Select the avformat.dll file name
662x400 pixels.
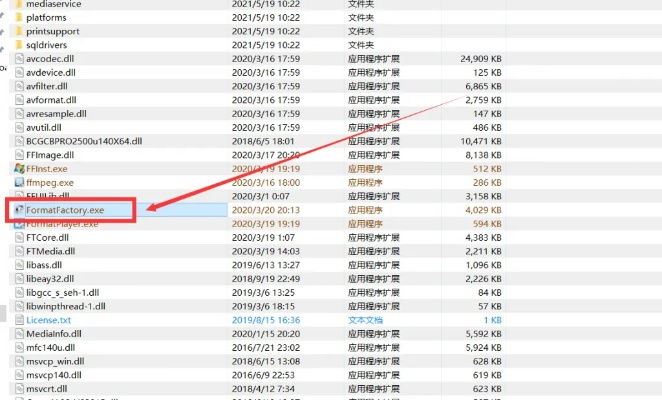(50, 100)
